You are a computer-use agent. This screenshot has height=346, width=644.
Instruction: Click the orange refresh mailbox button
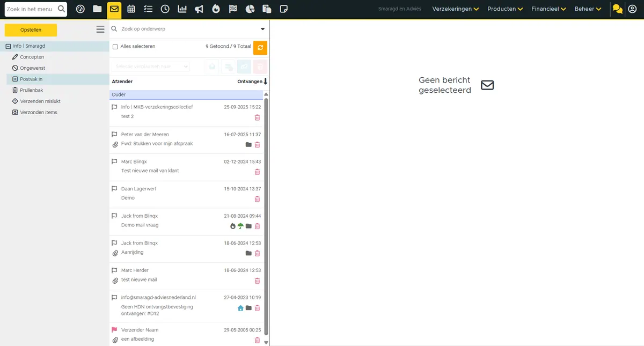click(x=260, y=48)
